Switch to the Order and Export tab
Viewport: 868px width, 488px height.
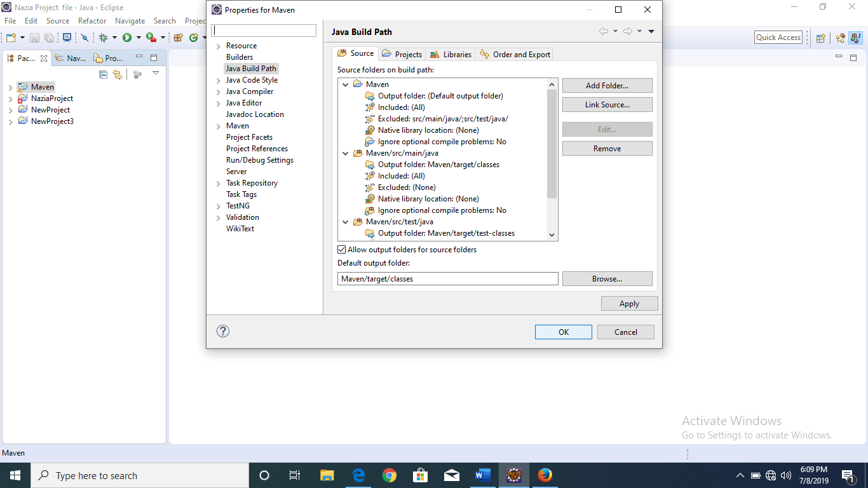[515, 54]
